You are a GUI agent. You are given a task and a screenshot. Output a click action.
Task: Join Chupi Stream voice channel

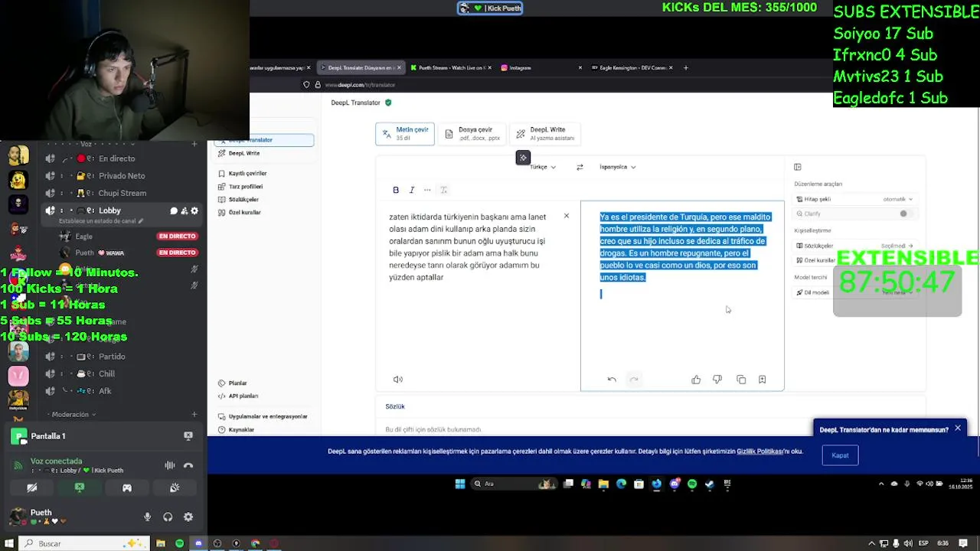pos(122,194)
